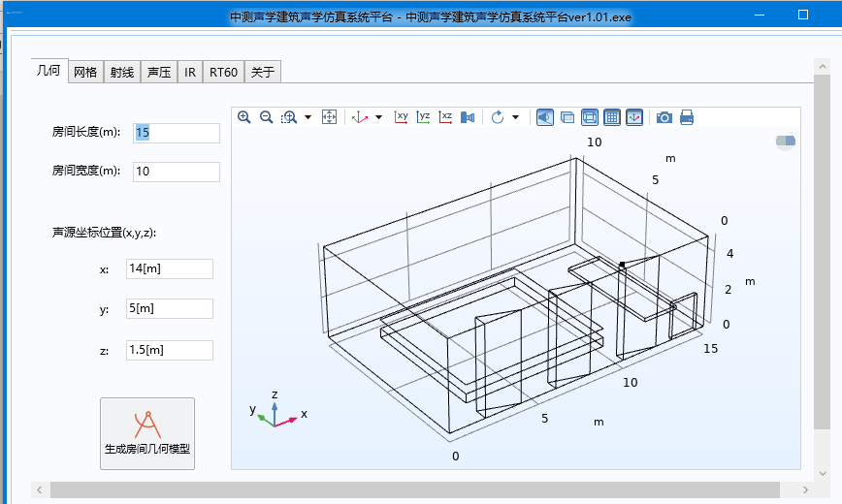Click the Zoom Out magnifier icon
This screenshot has height=504, width=842.
266,117
